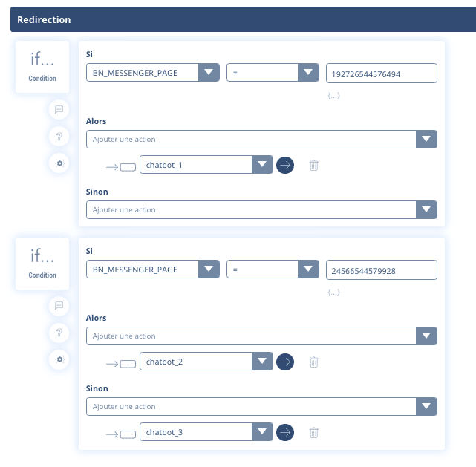Delete the chatbot_2 redirection with trash icon
This screenshot has width=476, height=467.
[x=313, y=362]
